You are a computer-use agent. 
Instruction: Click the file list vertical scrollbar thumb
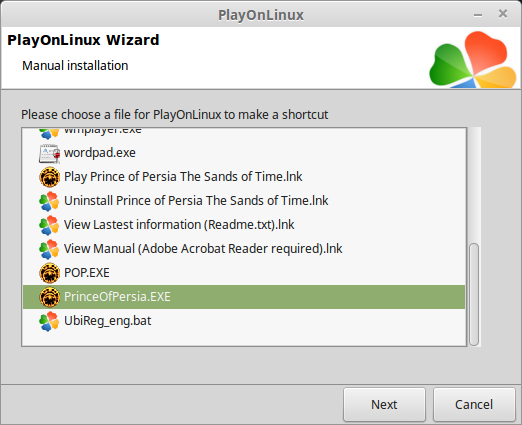click(x=474, y=294)
